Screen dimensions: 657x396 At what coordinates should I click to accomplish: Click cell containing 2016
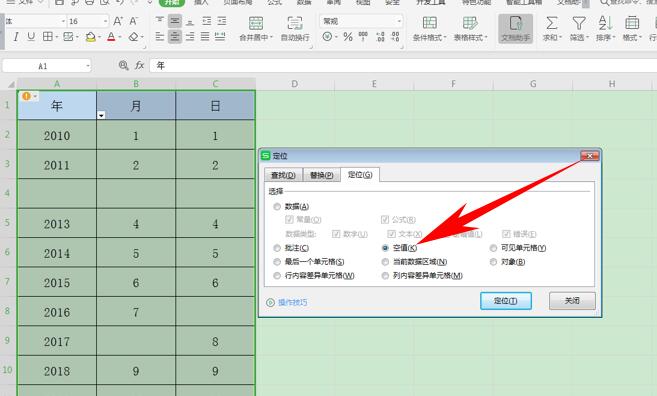57,312
